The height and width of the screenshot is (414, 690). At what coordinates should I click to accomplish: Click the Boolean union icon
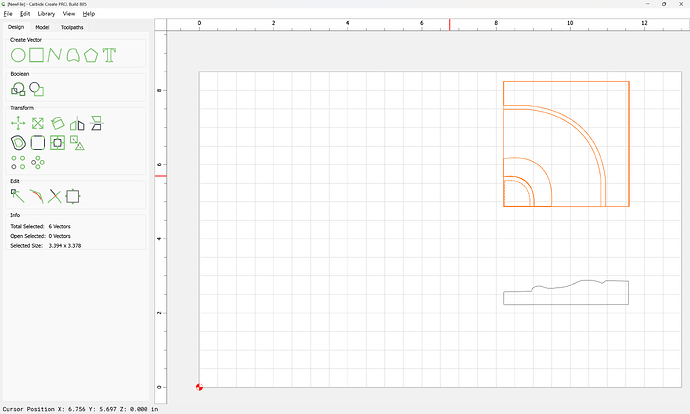tap(18, 89)
